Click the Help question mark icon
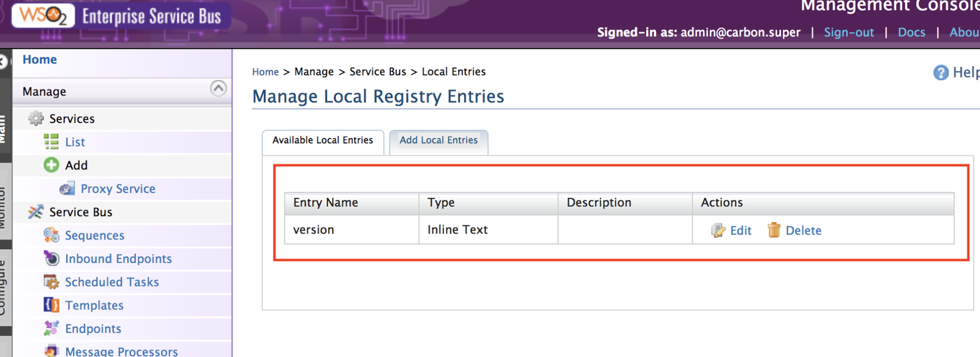980x357 pixels. [x=940, y=73]
